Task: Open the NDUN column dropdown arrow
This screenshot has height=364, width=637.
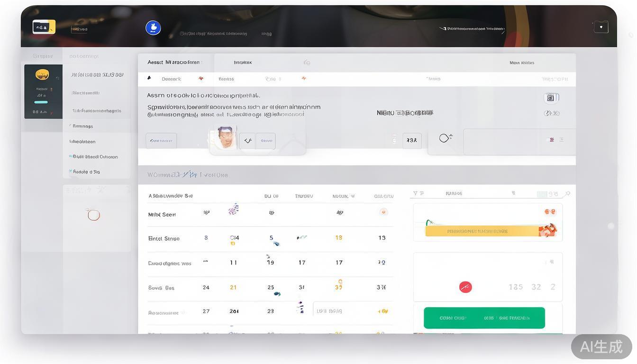Action: tap(353, 196)
